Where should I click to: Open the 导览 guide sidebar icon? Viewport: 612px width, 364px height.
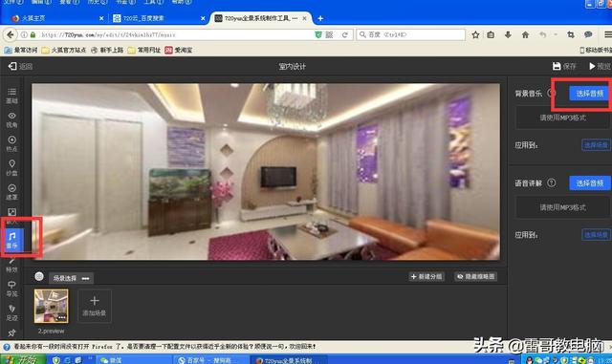(11, 289)
